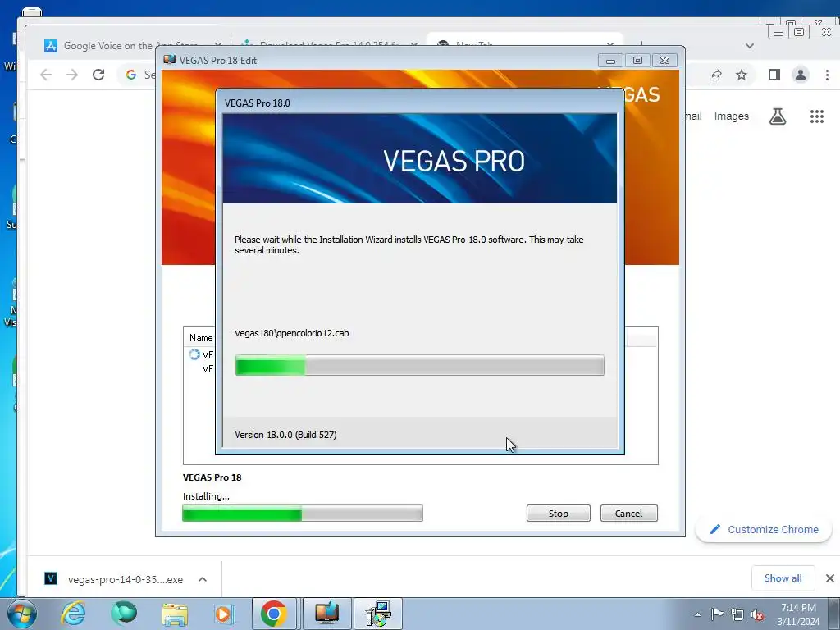This screenshot has width=840, height=630.
Task: Click Chrome back arrow
Action: click(x=46, y=75)
